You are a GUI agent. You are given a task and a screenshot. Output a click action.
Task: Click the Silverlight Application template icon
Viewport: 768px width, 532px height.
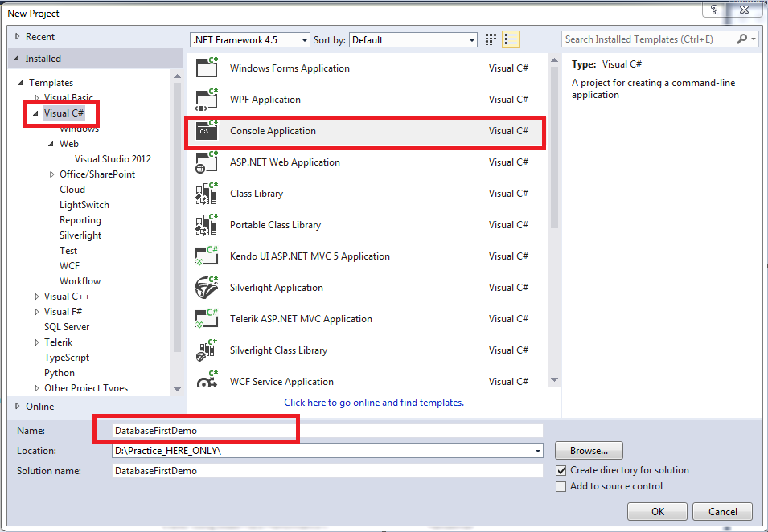pos(206,287)
